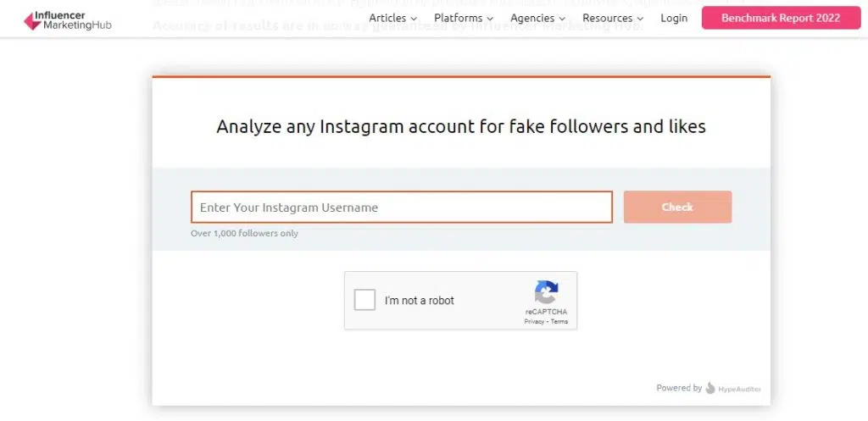Open the Resources menu item

(x=607, y=18)
